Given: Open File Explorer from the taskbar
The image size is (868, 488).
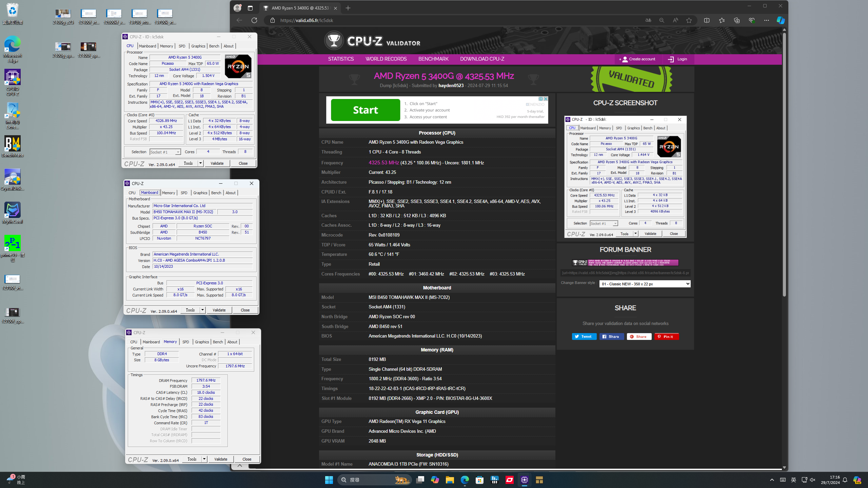Looking at the screenshot, I should click(x=450, y=480).
